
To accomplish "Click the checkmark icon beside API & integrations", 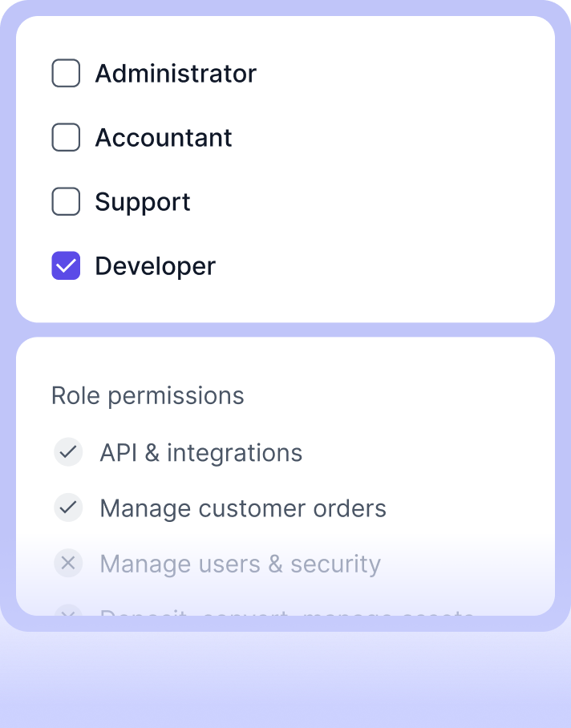I will tap(68, 452).
